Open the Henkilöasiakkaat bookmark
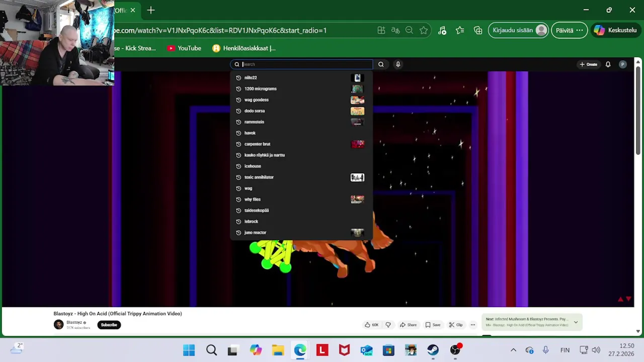The image size is (644, 362). 244,48
